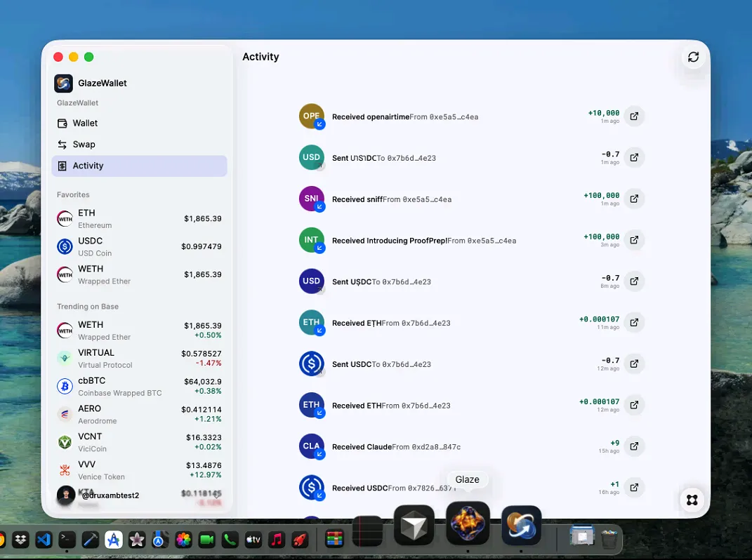Open the gray 3D prism app in Dock

click(x=414, y=526)
